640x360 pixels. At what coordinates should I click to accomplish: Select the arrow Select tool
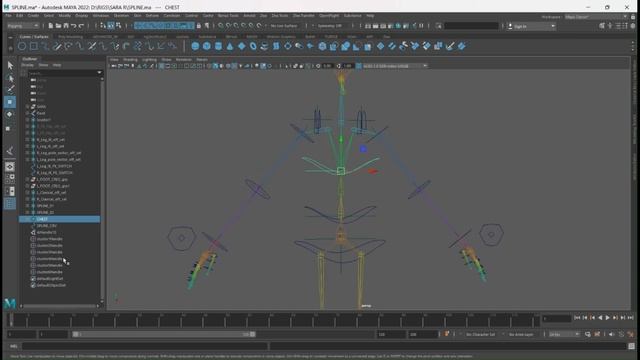10,65
